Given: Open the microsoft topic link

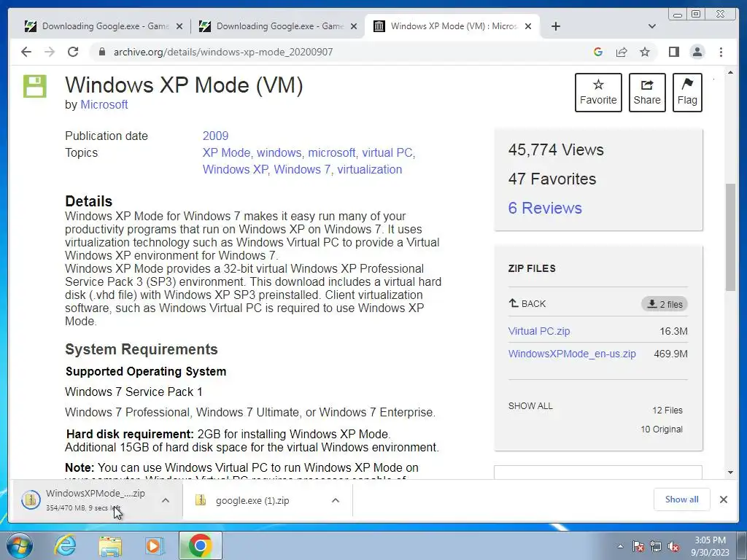Looking at the screenshot, I should pos(332,153).
